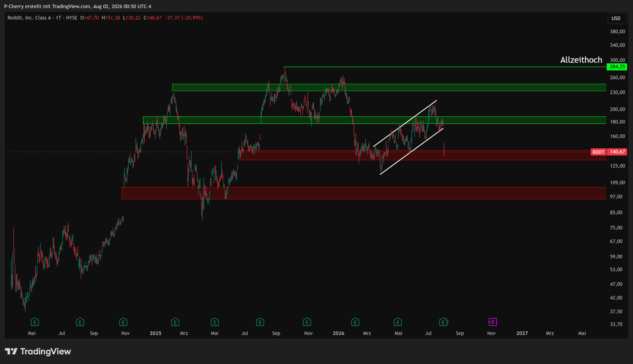Click the Reddit, Inc. Class A symbol title
The width and height of the screenshot is (633, 364).
tap(29, 18)
